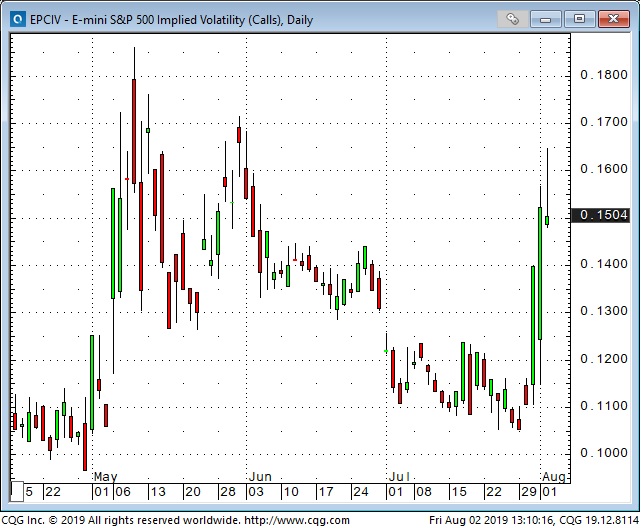Viewport: 642px width, 528px height.
Task: Click the 06 date label under May
Action: (x=122, y=492)
